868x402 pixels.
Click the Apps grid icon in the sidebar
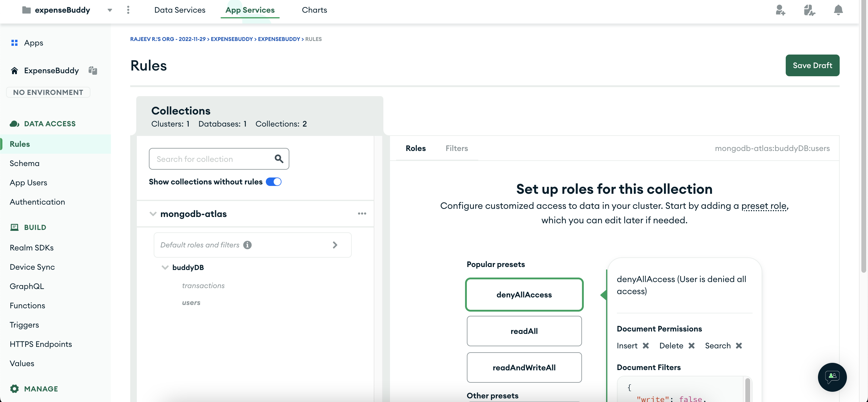coord(14,43)
